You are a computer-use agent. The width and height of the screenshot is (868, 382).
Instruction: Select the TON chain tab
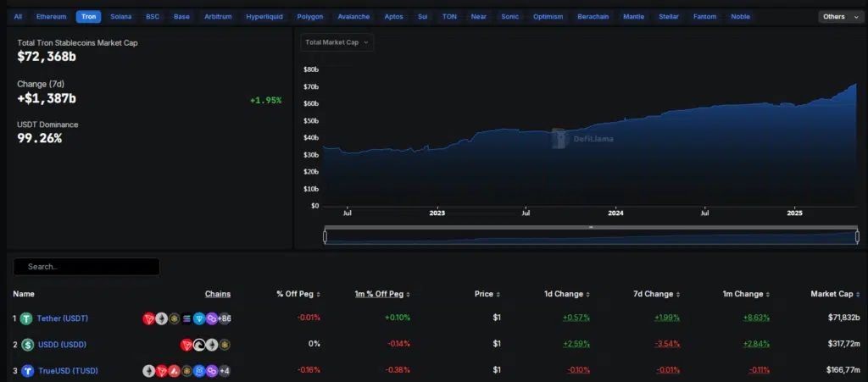click(x=449, y=17)
